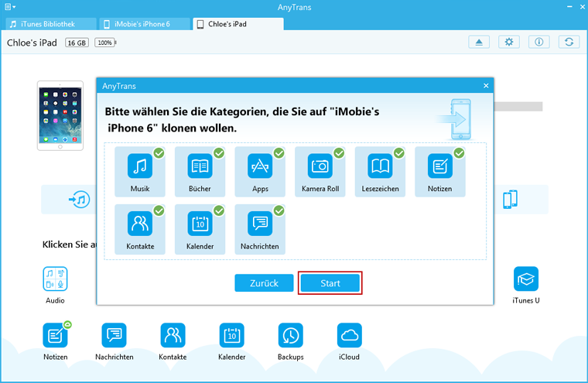Toggle the Kalender category tile in dialog
This screenshot has width=588, height=383.
(x=200, y=230)
